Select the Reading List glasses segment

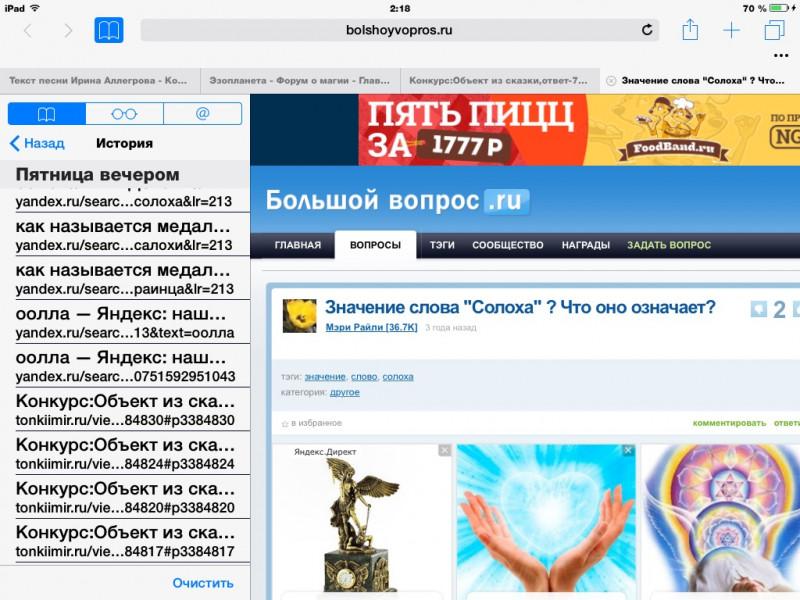point(124,113)
